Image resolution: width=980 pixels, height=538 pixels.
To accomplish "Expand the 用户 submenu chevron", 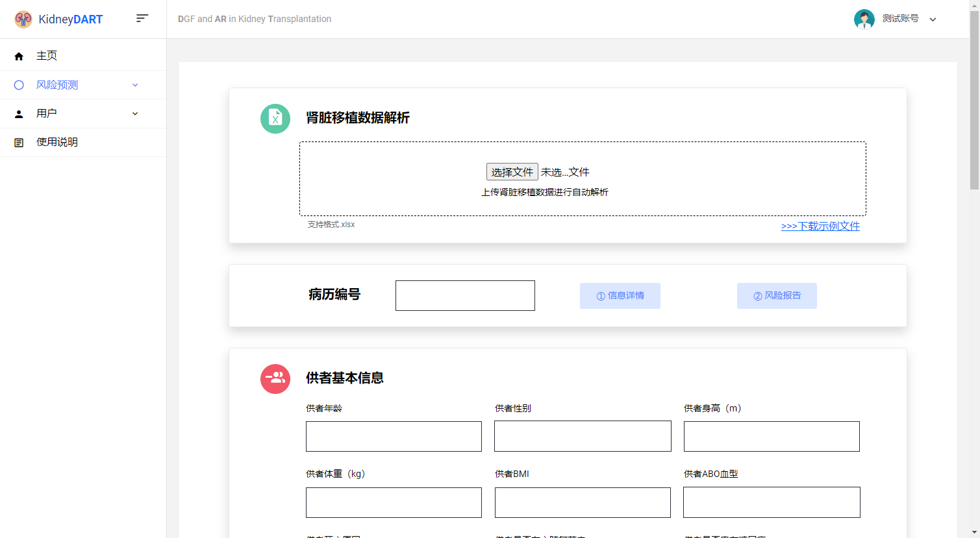I will [x=135, y=114].
